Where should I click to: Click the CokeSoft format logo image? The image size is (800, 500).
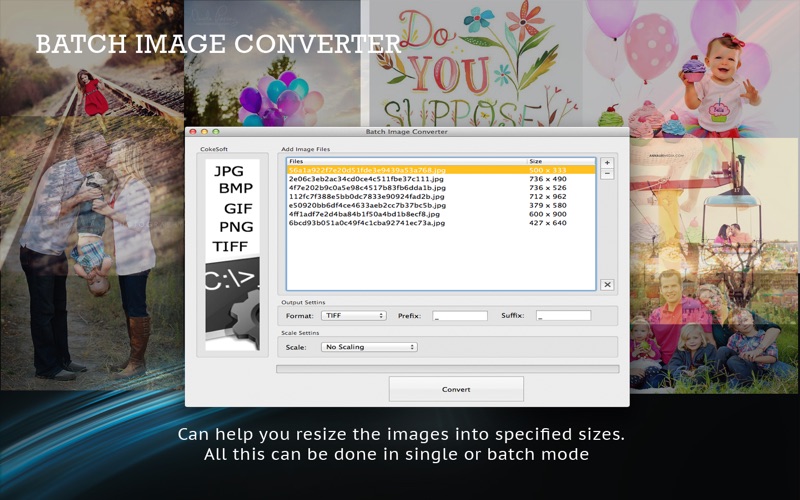[232, 254]
